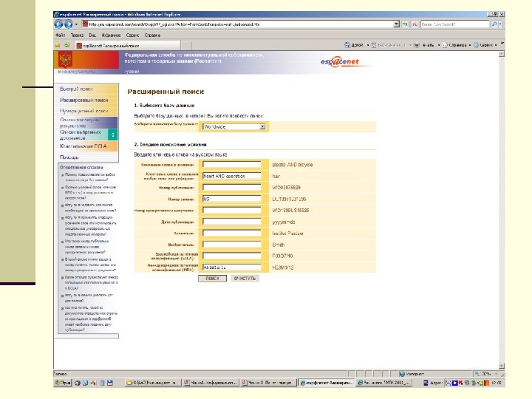Switch to the Часть1 presentation taskbar button
Screen dimensions: 532x399
pos(210,383)
